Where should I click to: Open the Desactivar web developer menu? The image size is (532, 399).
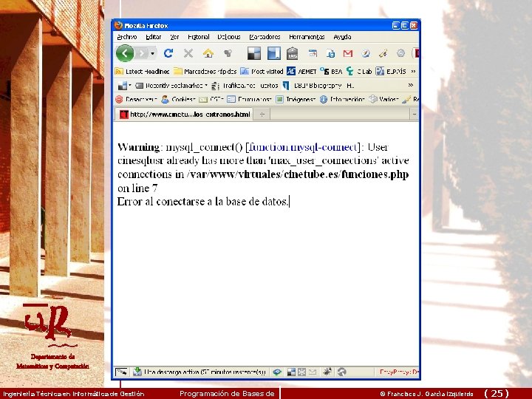pos(137,100)
